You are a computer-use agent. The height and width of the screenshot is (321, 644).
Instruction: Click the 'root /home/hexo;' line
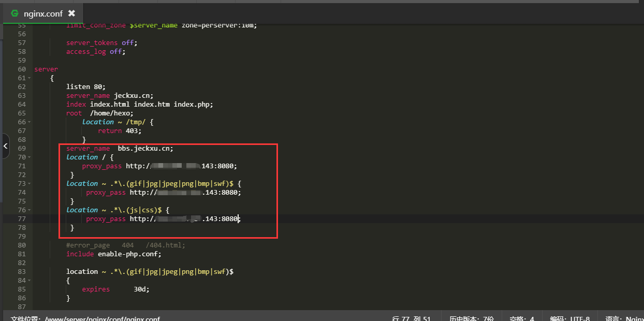tap(100, 113)
